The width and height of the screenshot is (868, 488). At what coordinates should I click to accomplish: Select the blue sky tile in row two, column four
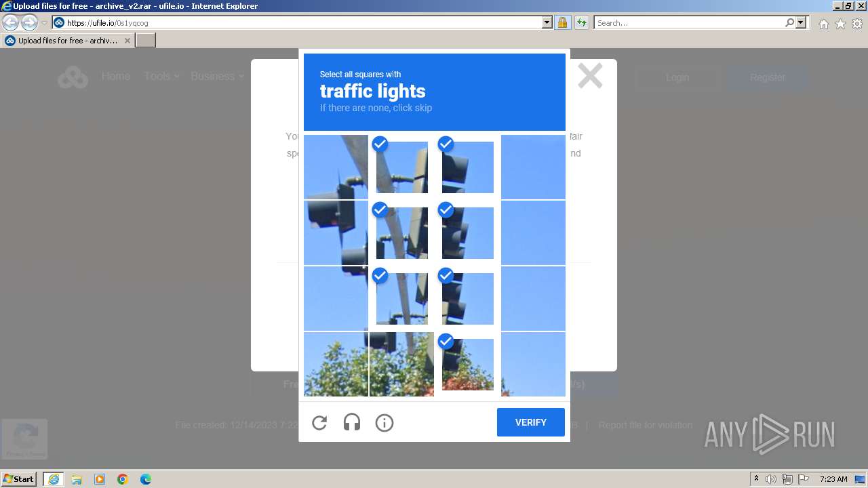(x=533, y=232)
